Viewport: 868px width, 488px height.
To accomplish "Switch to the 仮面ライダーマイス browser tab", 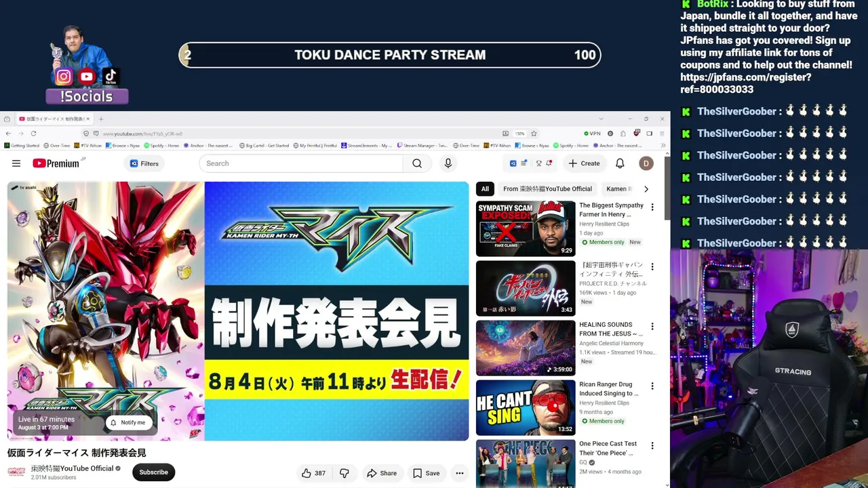I will (54, 119).
